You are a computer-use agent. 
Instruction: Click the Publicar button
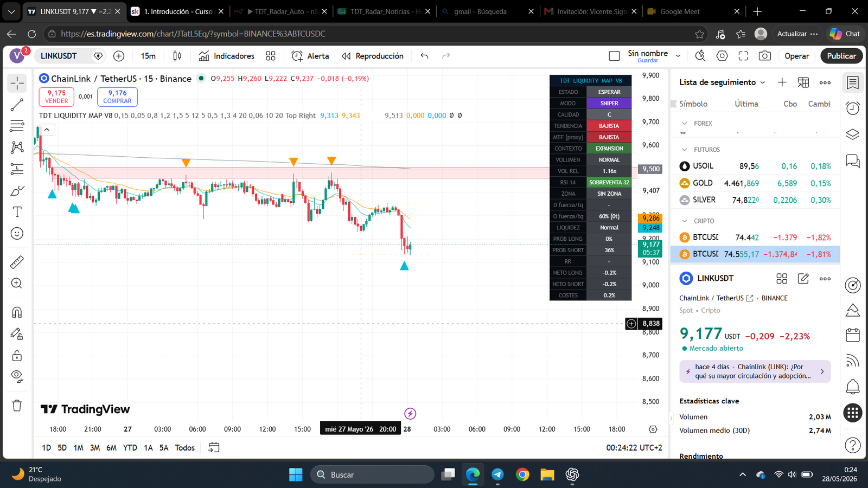point(841,56)
